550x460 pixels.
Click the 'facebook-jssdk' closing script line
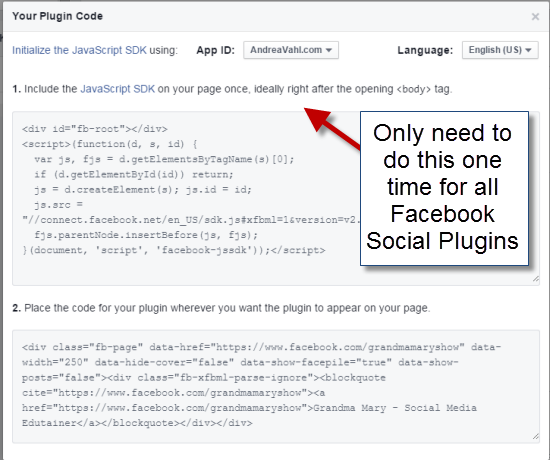coord(174,250)
